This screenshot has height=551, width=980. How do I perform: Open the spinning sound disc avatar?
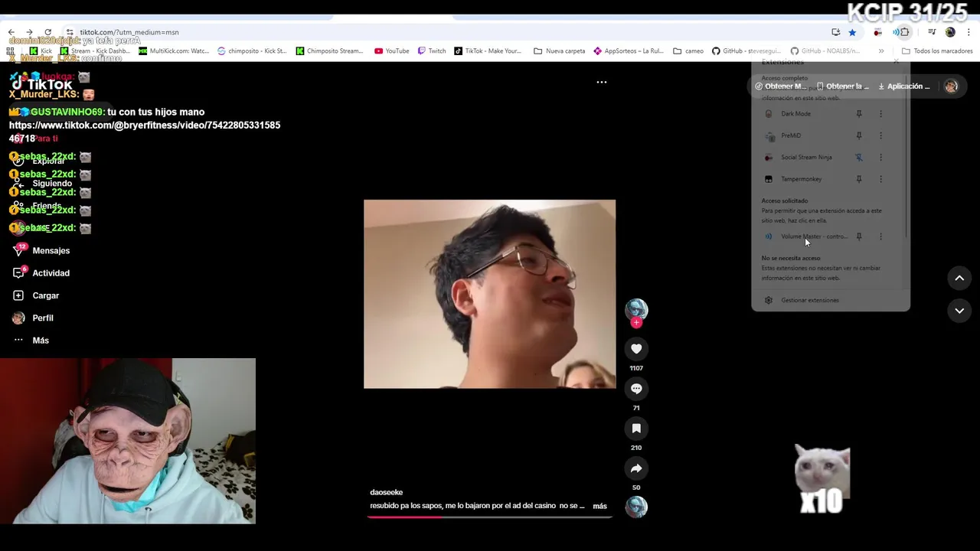[x=636, y=507]
